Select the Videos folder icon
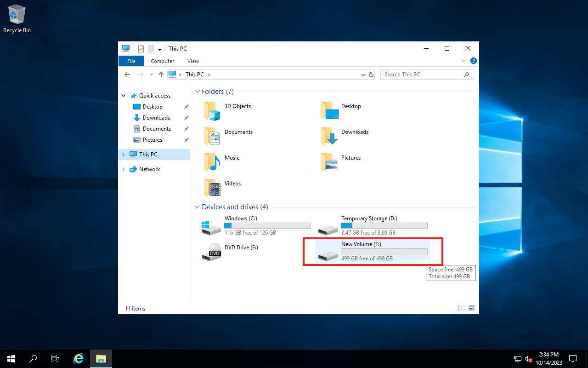Image resolution: width=588 pixels, height=368 pixels. tap(212, 188)
